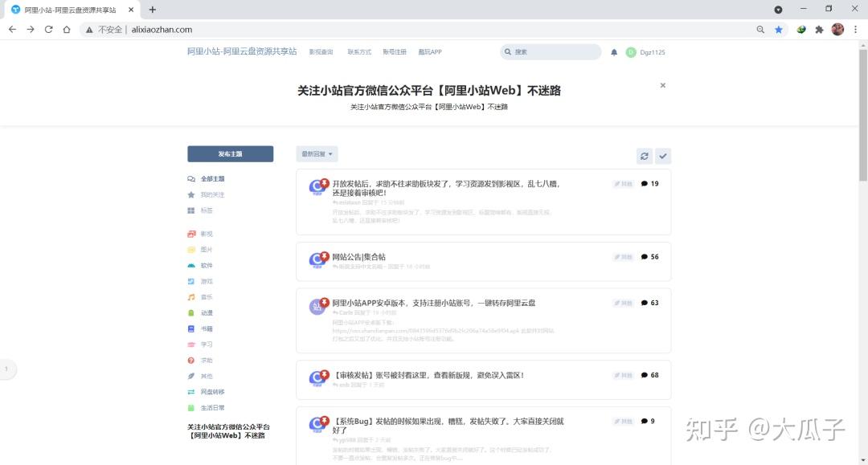Click the 发布主题 new post button
868x465 pixels.
(231, 153)
